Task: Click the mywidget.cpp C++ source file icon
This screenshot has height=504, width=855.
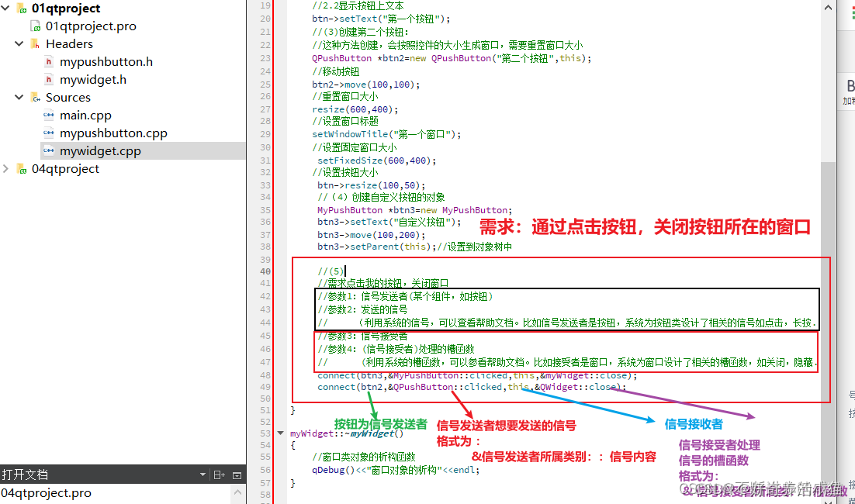Action: (50, 150)
